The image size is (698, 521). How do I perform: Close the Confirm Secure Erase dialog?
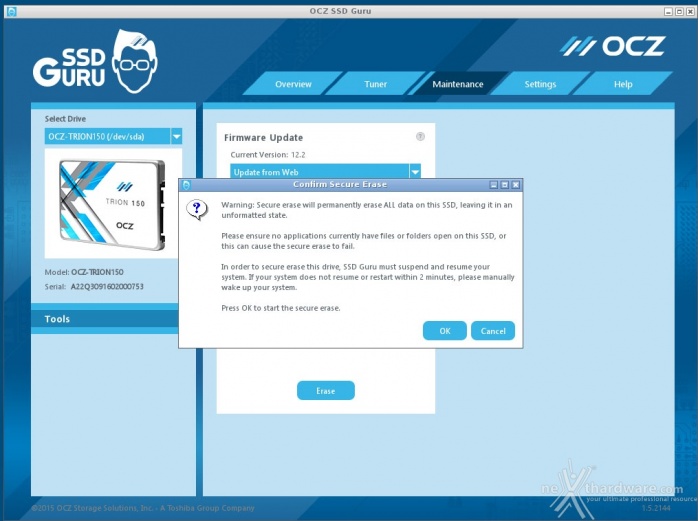tap(515, 184)
